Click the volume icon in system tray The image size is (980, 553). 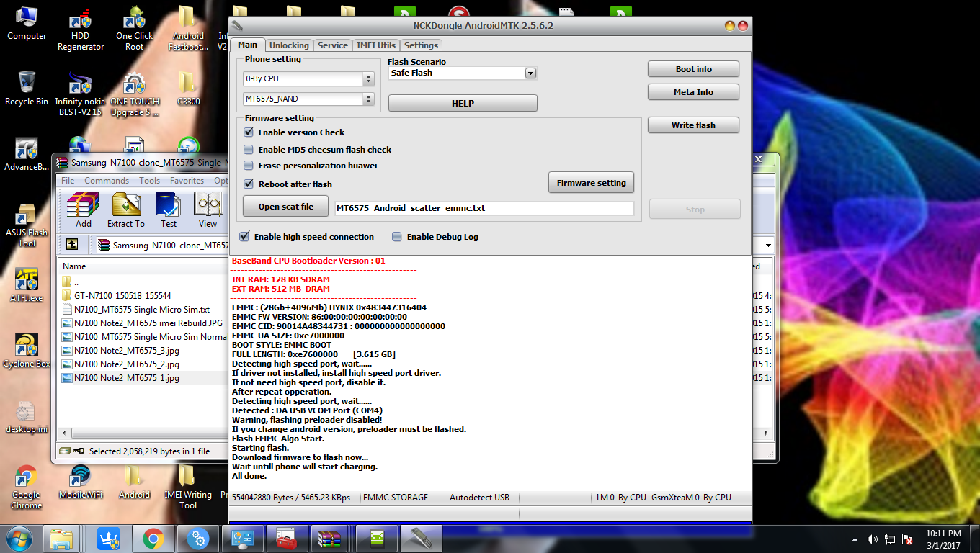pyautogui.click(x=873, y=539)
